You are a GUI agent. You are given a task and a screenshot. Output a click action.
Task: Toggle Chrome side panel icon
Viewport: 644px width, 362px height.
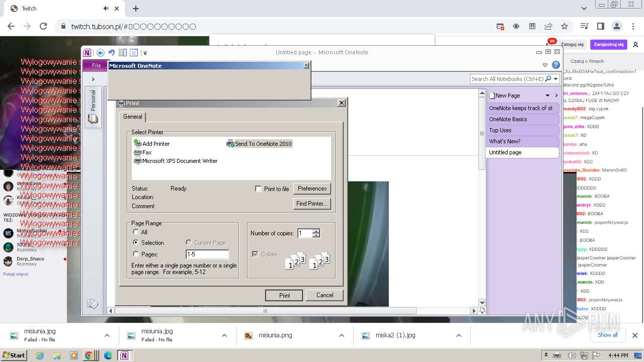tap(600, 26)
